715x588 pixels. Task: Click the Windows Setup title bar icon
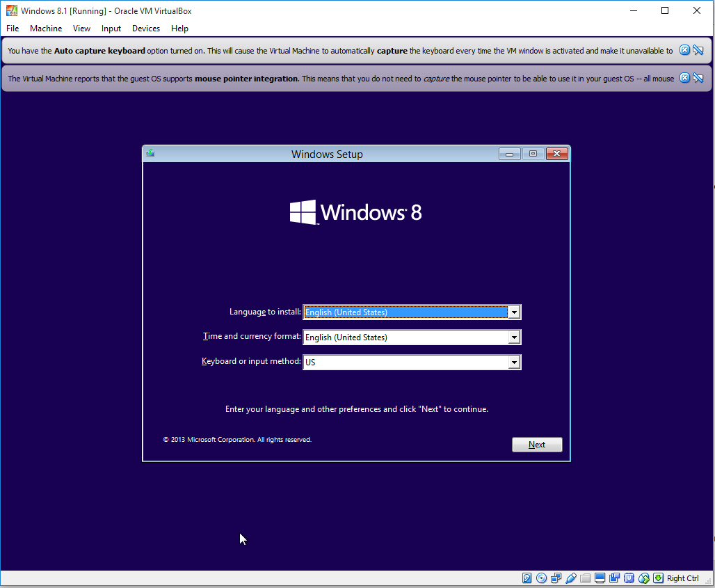coord(150,153)
